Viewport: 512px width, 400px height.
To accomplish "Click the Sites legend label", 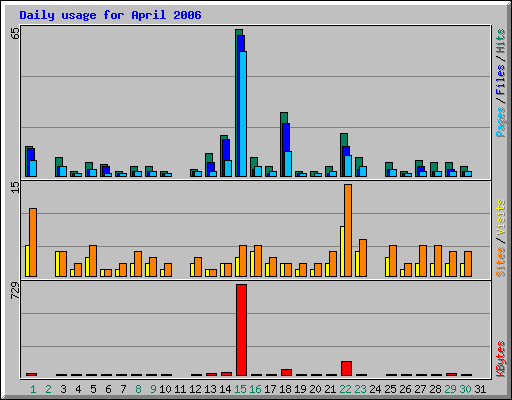I will coord(501,262).
